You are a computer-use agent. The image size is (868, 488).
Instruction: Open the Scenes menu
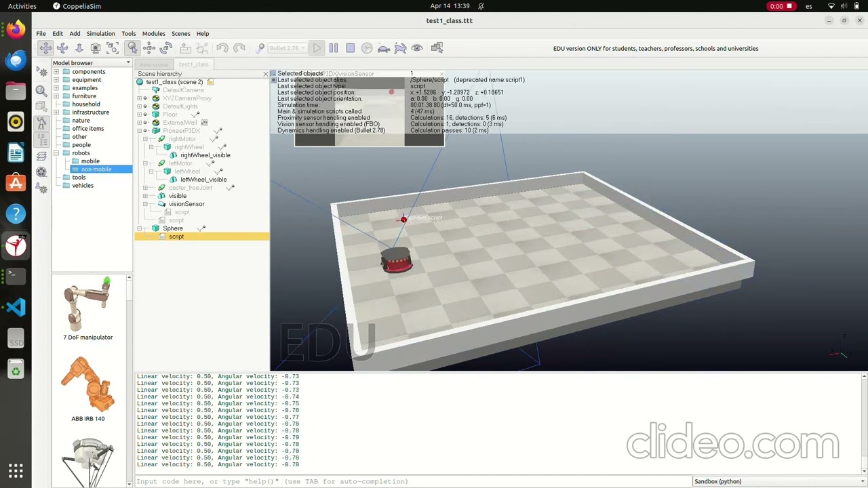(x=180, y=33)
